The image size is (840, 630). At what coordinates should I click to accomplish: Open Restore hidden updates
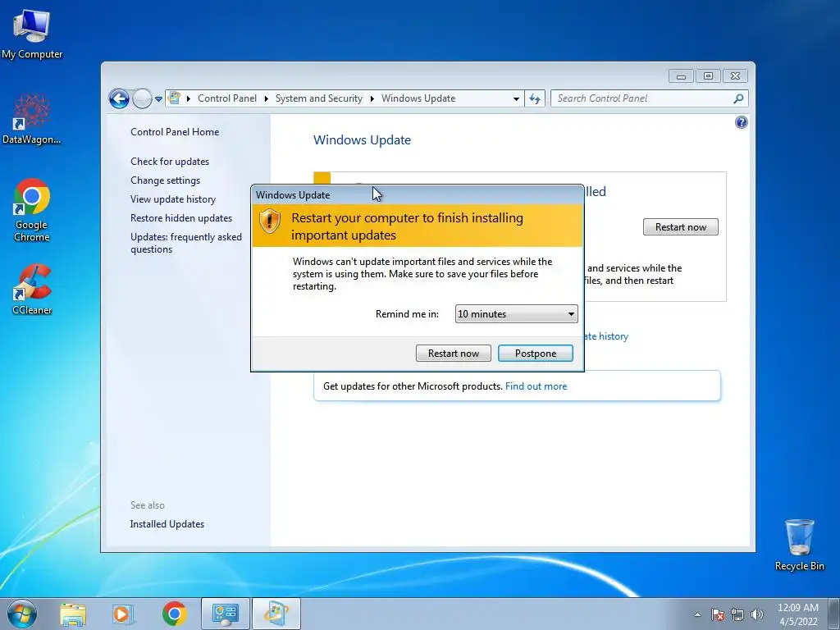pos(181,218)
